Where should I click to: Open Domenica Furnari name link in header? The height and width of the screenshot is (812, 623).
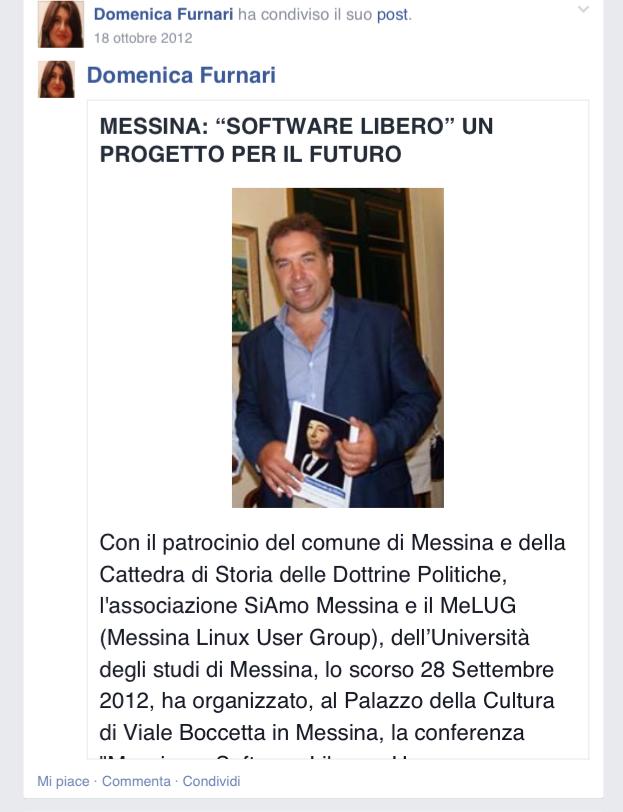pos(163,14)
